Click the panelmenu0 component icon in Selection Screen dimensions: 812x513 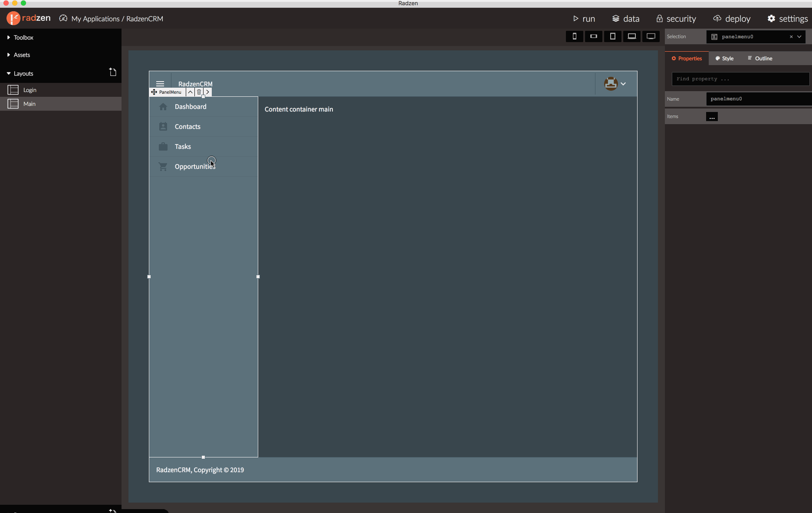coord(714,37)
